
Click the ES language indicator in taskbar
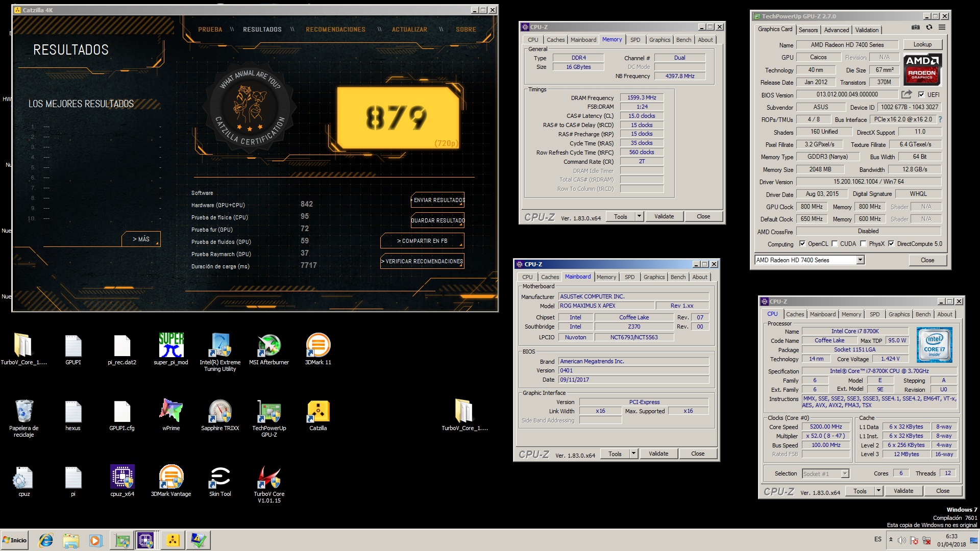877,539
